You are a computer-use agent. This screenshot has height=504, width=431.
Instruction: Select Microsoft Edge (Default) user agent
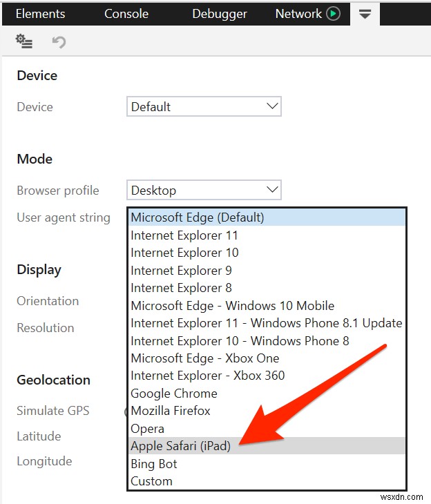267,217
